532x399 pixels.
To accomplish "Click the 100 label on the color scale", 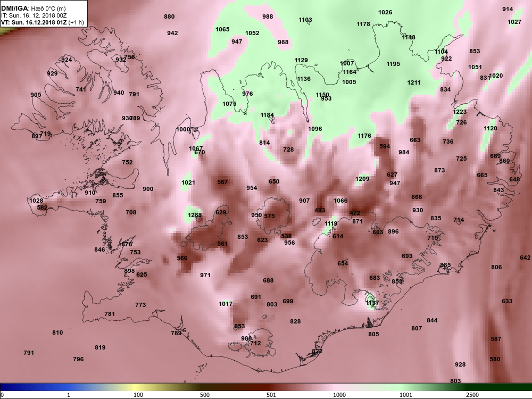I will tap(138, 395).
